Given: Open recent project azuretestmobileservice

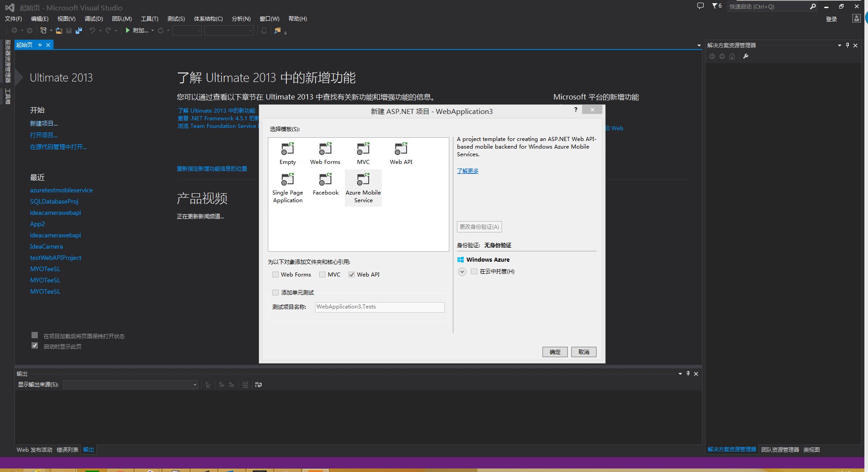Looking at the screenshot, I should click(61, 191).
